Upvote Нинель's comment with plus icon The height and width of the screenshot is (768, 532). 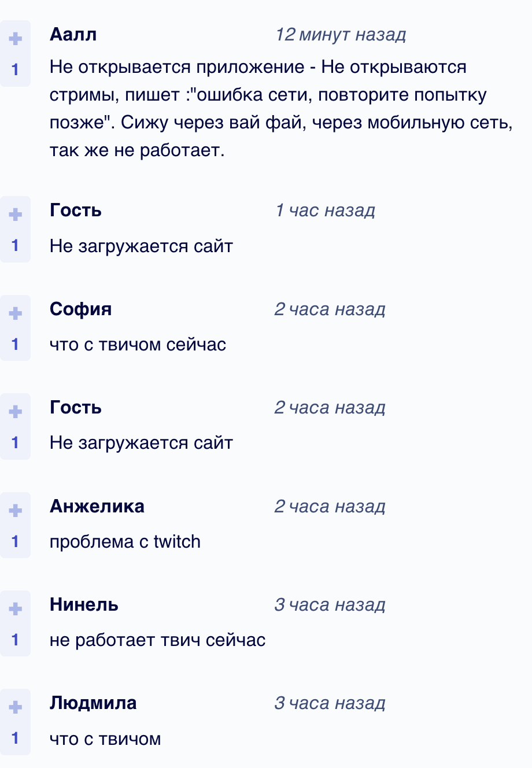[15, 608]
